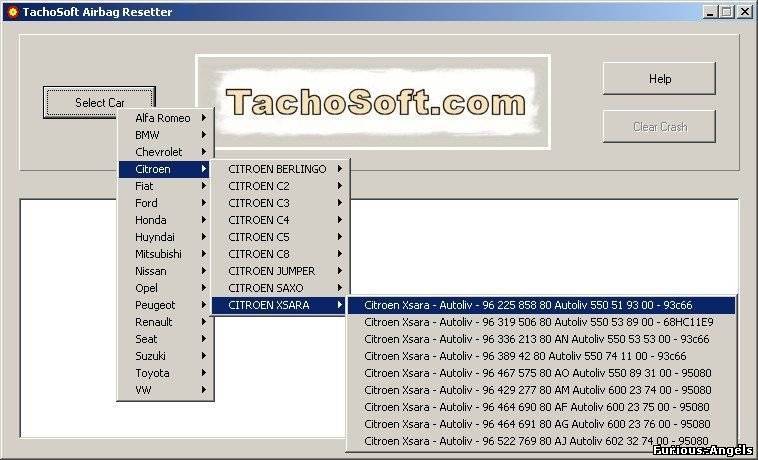
Task: Open the Suzuki submenu
Action: pos(164,356)
